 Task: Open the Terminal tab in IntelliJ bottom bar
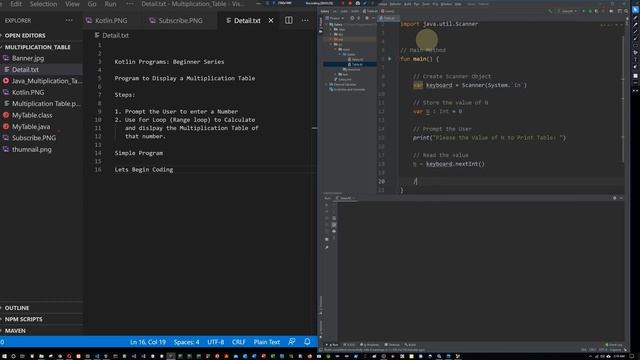[392, 345]
